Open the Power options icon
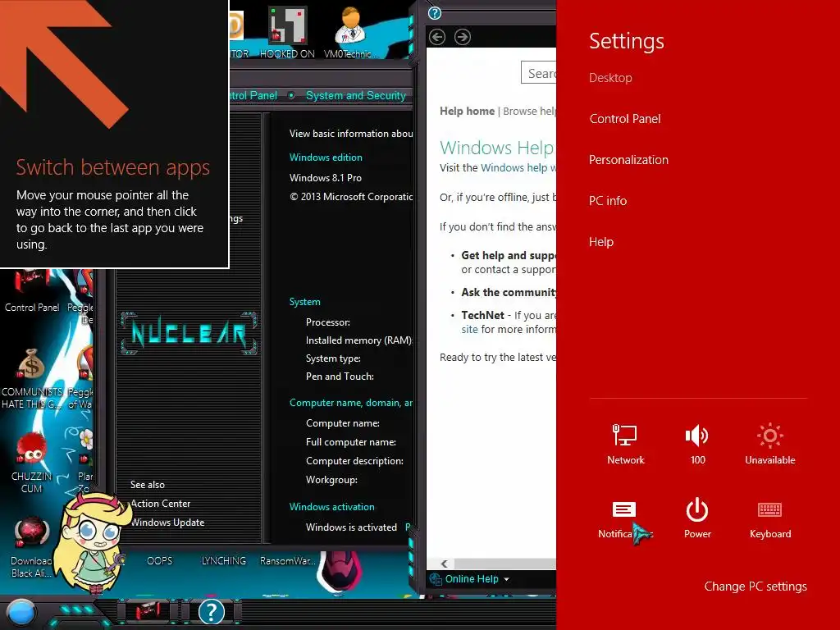 [697, 518]
